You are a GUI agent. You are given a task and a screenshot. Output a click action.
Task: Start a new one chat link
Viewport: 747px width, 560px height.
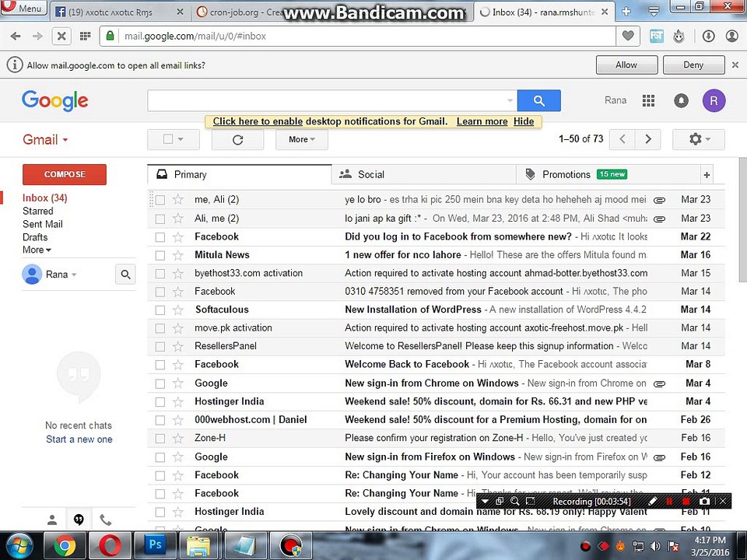[79, 439]
